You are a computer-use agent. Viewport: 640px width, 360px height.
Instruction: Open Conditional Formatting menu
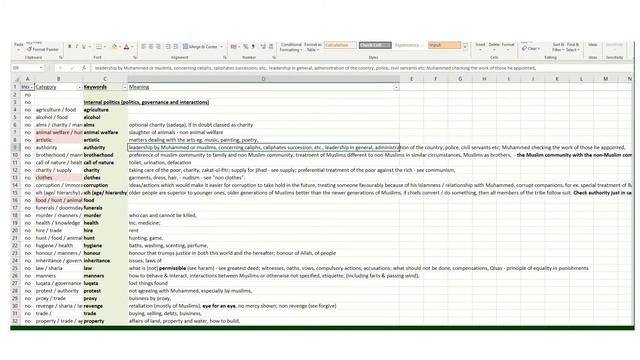point(291,47)
